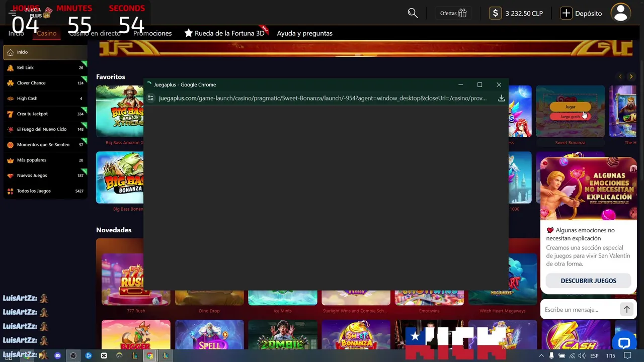Select Momentos que Se Sienten category
644x362 pixels.
45,145
